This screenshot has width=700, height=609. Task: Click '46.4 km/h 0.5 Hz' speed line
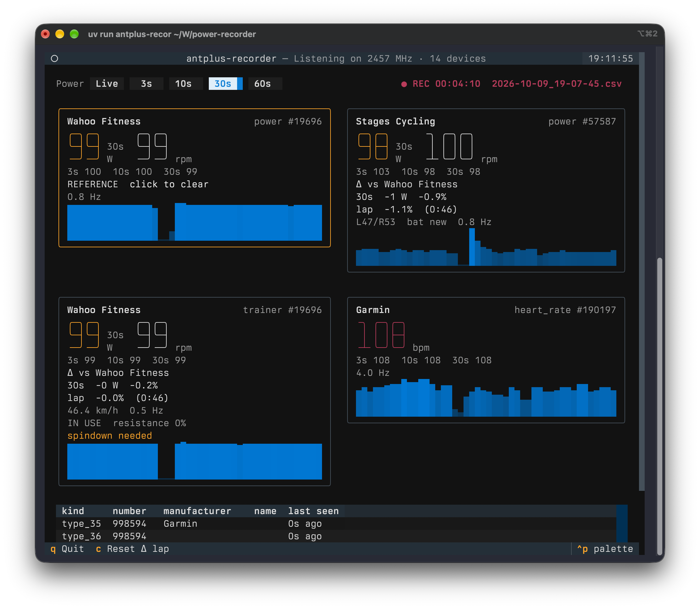tap(115, 410)
